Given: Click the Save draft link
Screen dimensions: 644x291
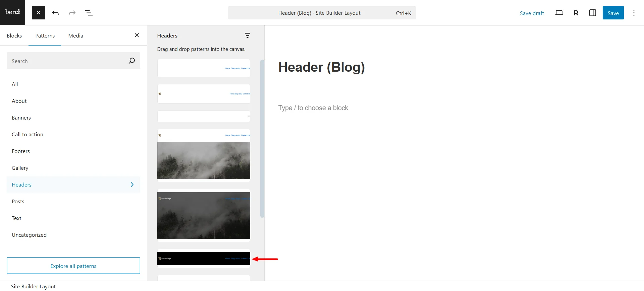Looking at the screenshot, I should click(532, 13).
